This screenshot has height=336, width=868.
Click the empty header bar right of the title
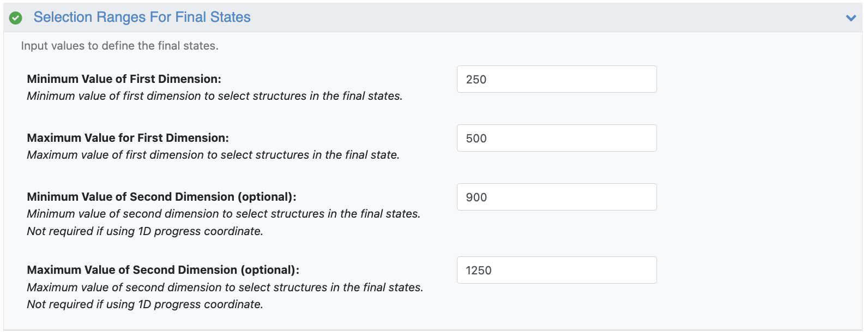coord(545,17)
